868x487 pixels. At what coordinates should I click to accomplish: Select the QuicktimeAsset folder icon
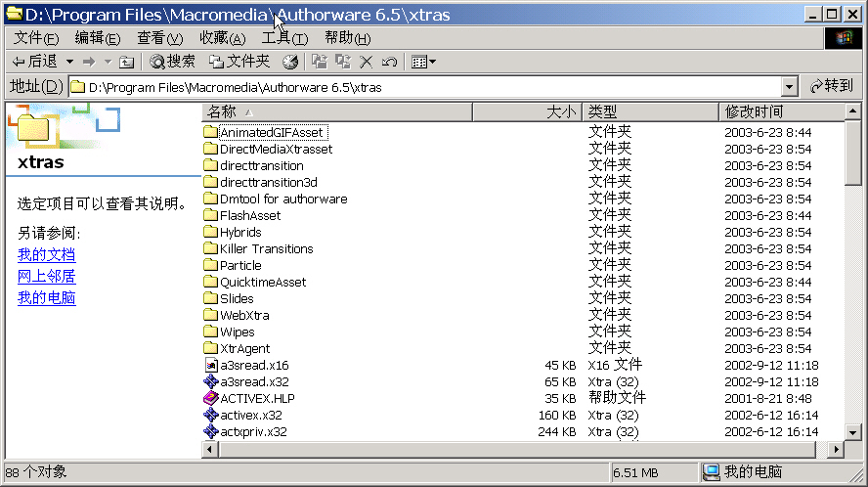point(210,282)
